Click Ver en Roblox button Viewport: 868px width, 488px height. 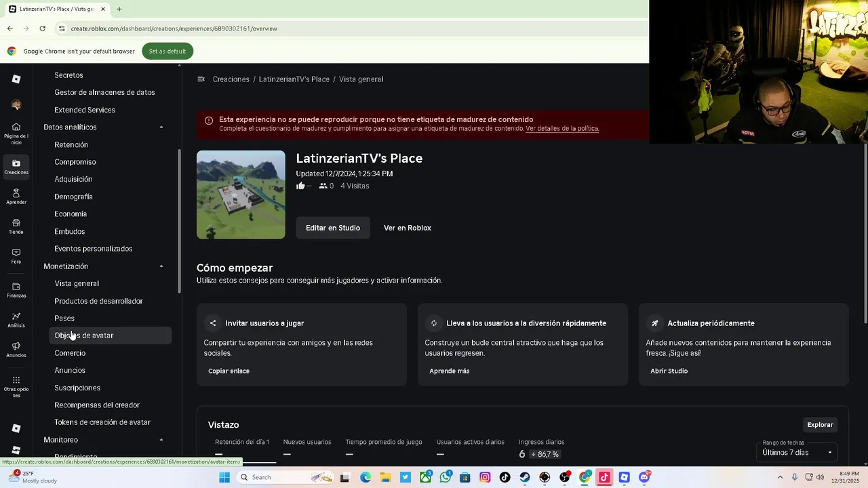point(408,228)
